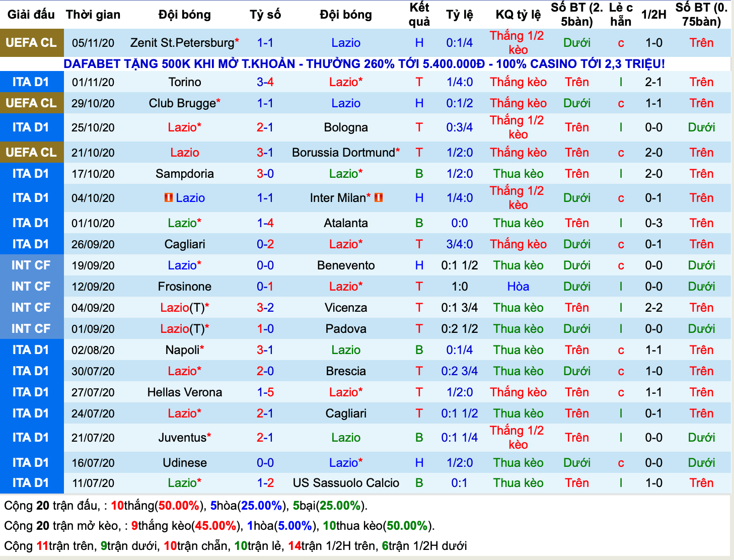Click the ITA D1 label dated 01/11/20
The image size is (734, 560).
pyautogui.click(x=32, y=82)
